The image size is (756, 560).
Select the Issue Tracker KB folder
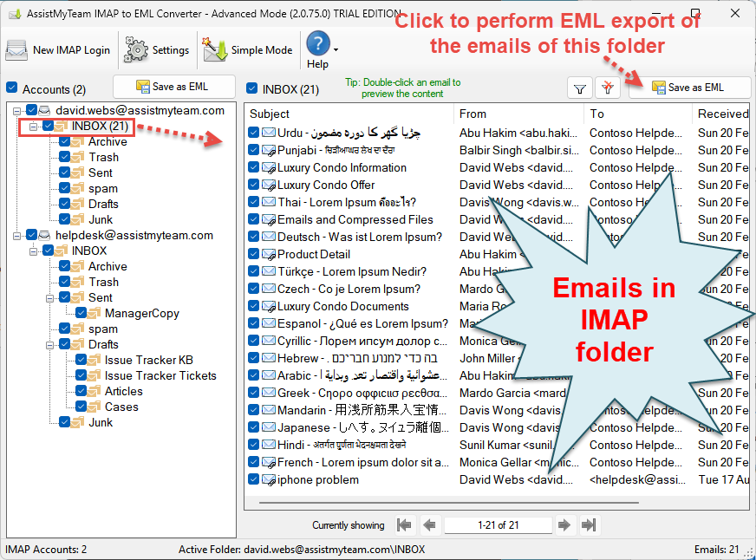point(149,360)
